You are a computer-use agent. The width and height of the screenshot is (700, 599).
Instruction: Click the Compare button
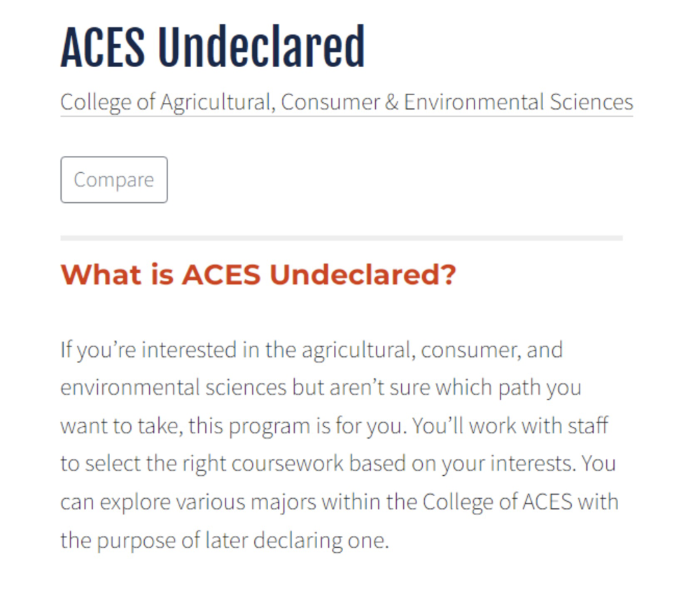click(114, 179)
